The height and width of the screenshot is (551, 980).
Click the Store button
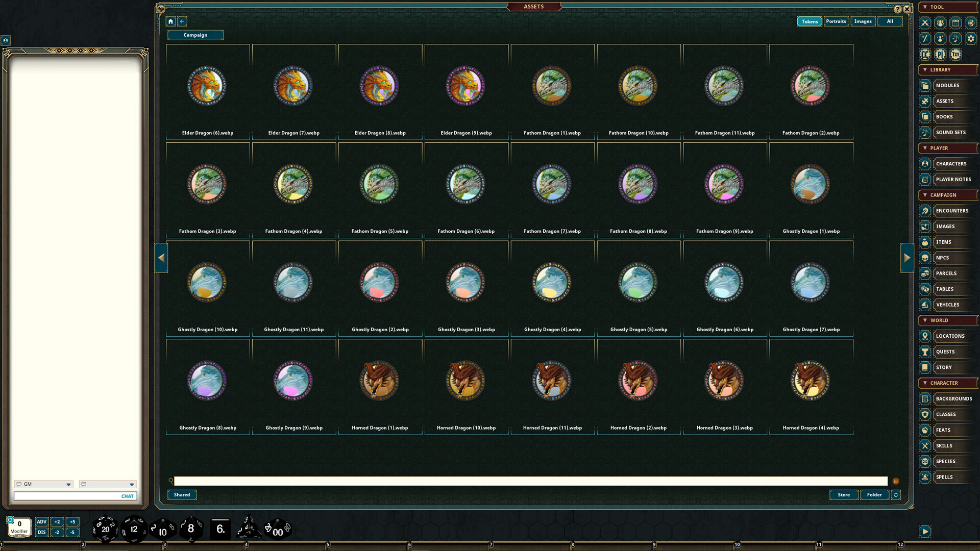(x=843, y=494)
